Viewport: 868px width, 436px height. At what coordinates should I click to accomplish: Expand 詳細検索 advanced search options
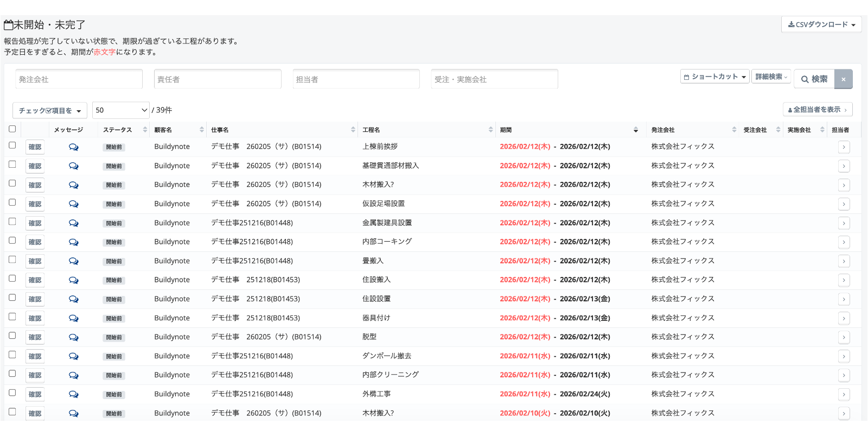point(771,77)
